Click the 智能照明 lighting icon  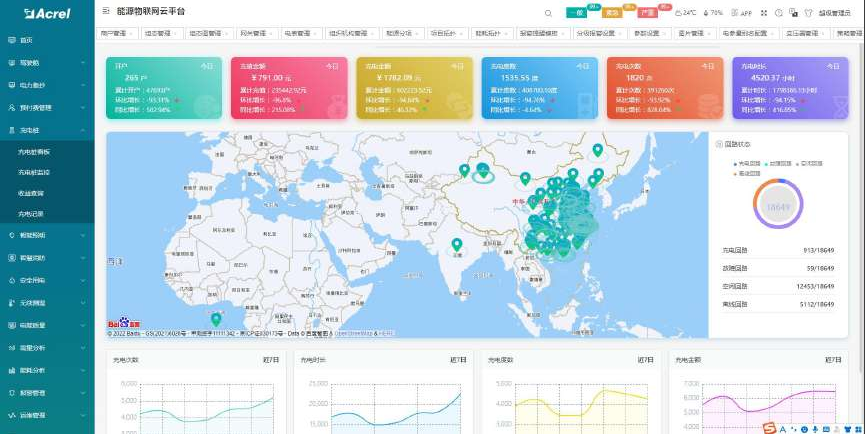[x=12, y=235]
